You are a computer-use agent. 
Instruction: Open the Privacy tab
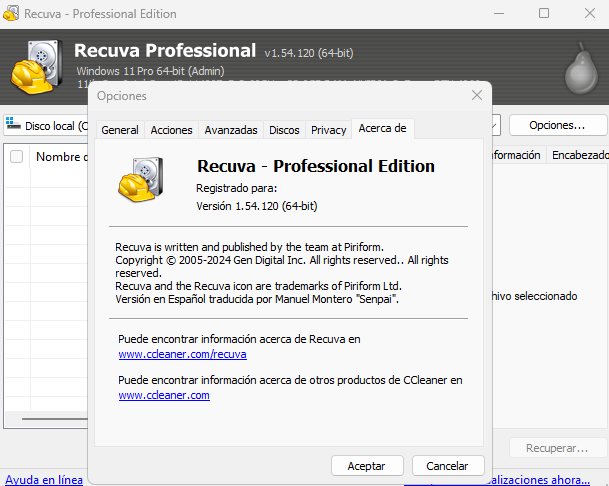[x=328, y=130]
